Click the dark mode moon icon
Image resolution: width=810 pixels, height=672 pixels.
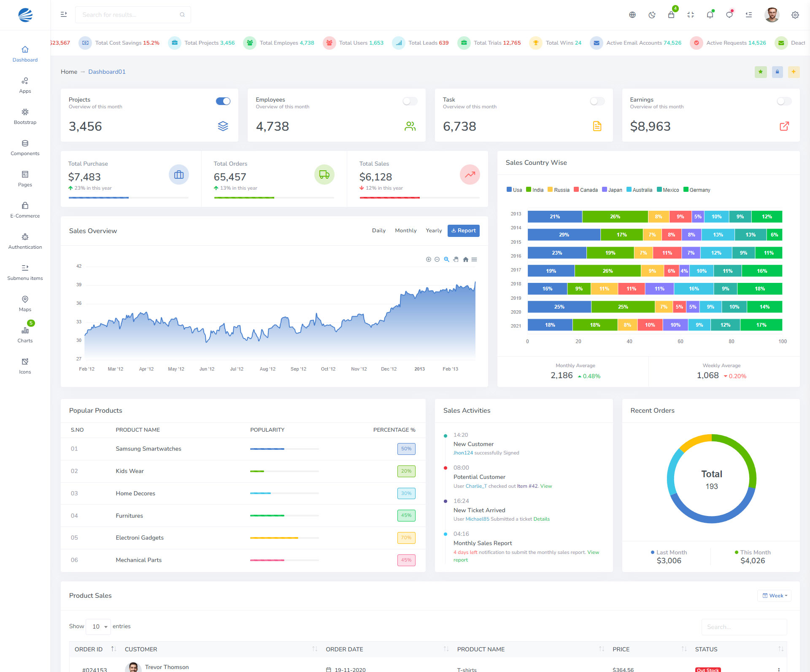652,15
